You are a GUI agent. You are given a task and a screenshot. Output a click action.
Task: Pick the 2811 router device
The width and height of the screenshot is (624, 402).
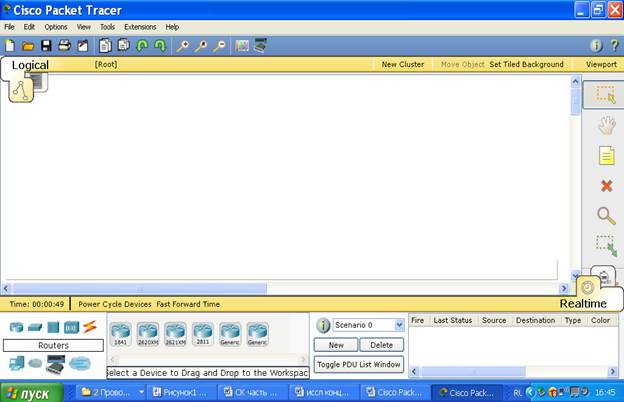coord(203,334)
